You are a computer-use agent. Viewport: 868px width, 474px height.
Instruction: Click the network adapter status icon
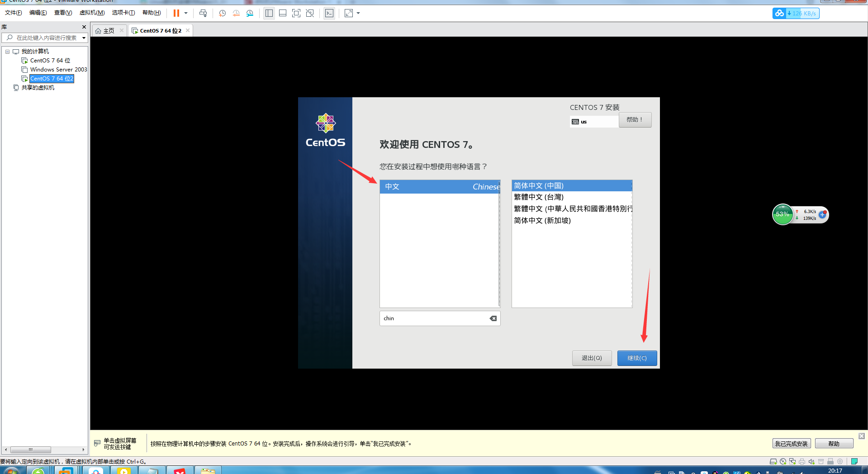(x=792, y=461)
